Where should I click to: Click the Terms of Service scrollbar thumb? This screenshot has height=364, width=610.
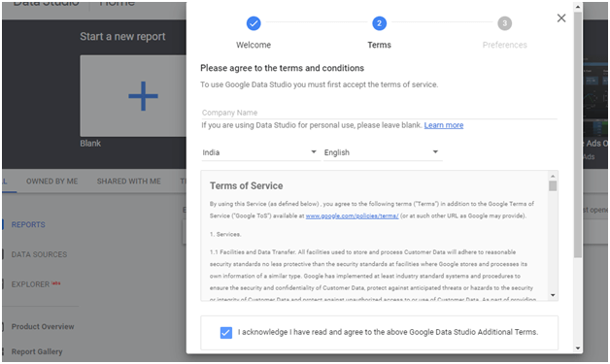click(553, 186)
